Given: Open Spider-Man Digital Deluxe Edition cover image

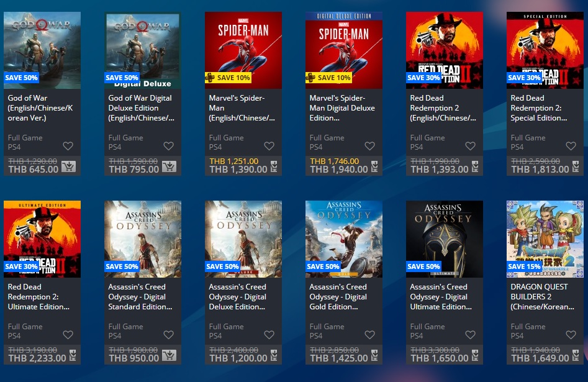Looking at the screenshot, I should (343, 50).
